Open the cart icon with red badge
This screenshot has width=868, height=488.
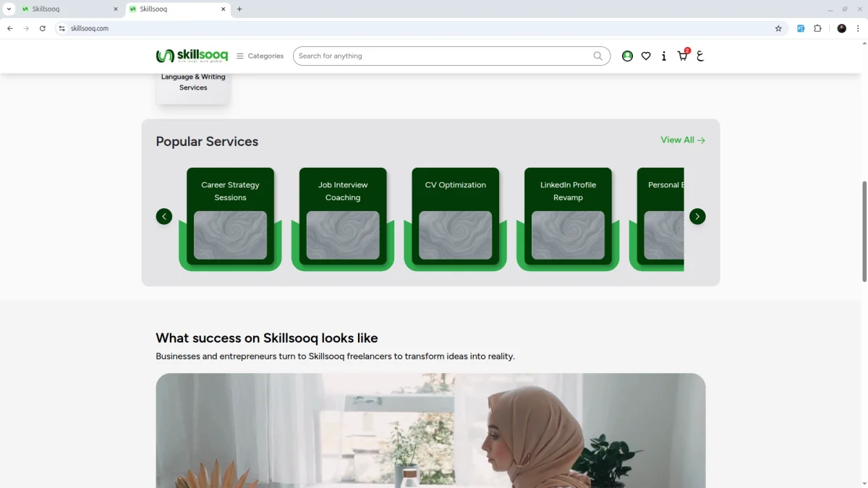683,55
